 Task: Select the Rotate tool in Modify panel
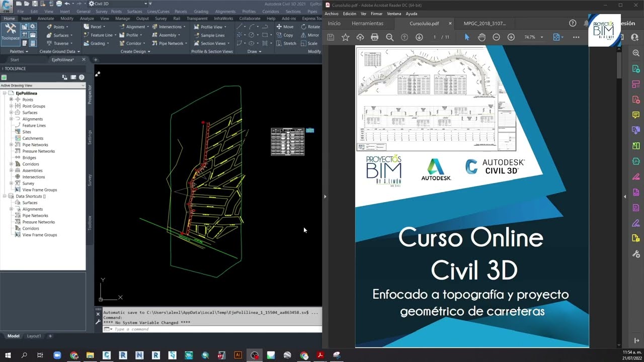point(310,27)
